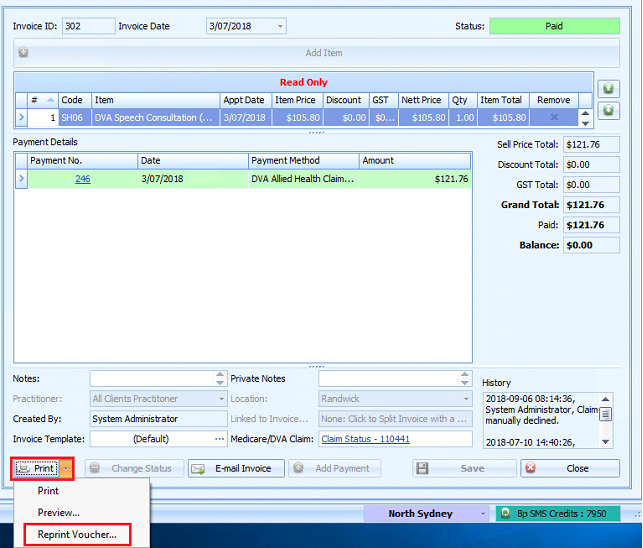Click the upper green arrow button beside item grid
This screenshot has width=643, height=548.
pos(608,88)
